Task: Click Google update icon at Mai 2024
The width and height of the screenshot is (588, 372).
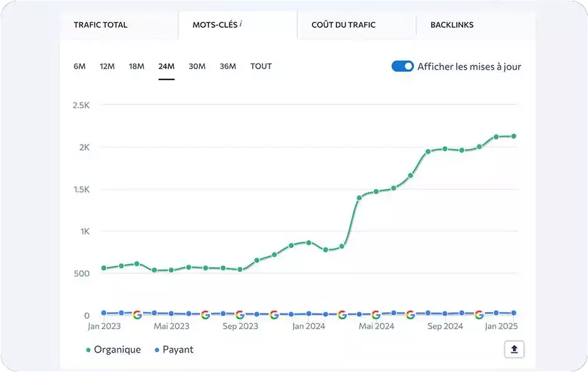Action: (x=376, y=315)
